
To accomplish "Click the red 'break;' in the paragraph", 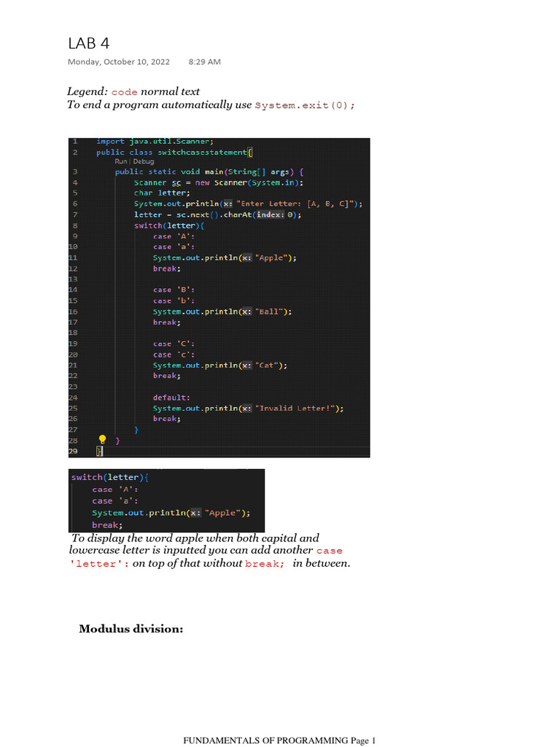I will click(265, 564).
